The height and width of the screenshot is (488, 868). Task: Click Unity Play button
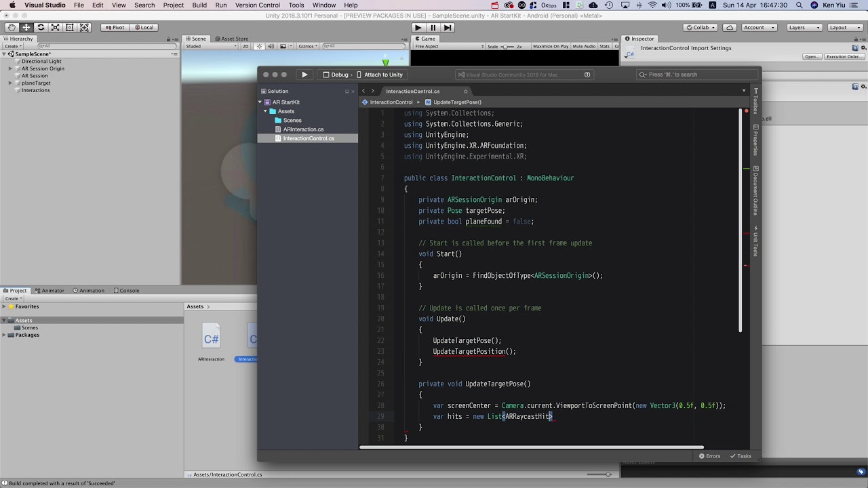418,27
